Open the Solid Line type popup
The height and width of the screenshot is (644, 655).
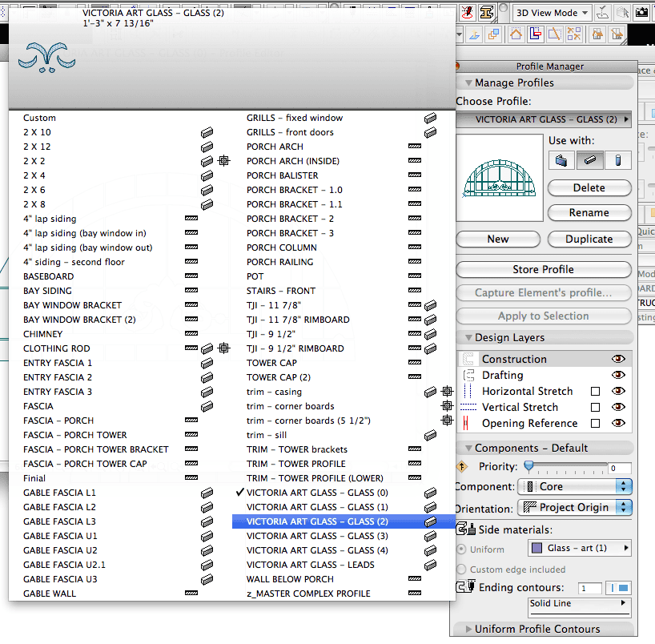pyautogui.click(x=580, y=607)
